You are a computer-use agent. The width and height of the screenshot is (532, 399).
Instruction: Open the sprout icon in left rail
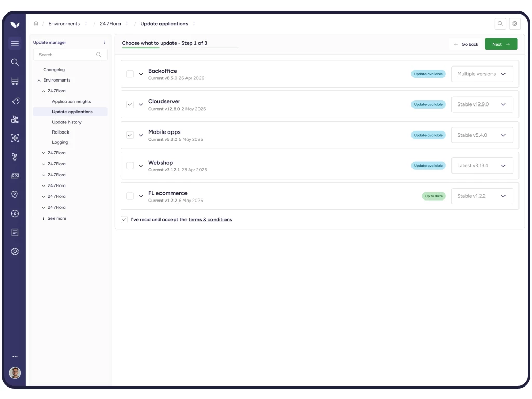[x=15, y=156]
